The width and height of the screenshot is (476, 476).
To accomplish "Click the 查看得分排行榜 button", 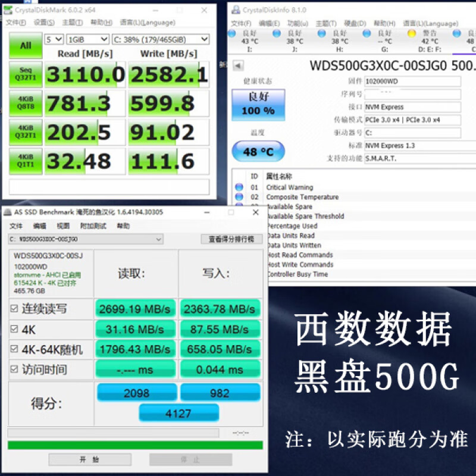I will coord(231,239).
